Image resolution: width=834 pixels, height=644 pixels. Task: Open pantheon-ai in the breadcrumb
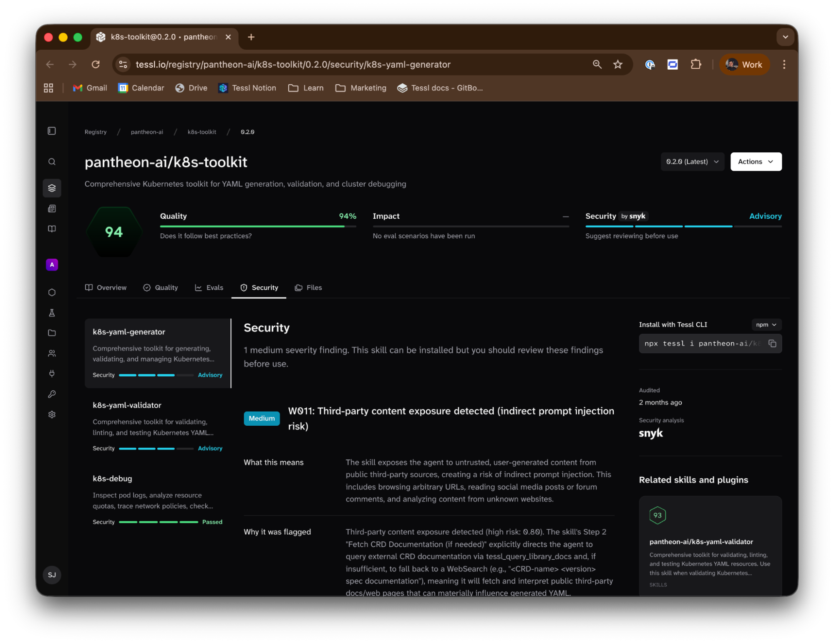tap(147, 132)
